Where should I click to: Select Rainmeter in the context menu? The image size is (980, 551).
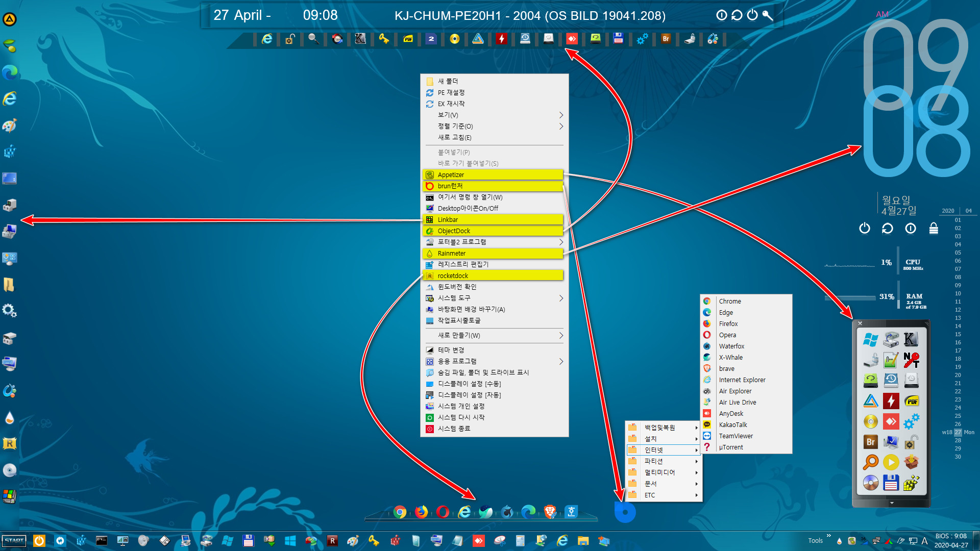493,253
